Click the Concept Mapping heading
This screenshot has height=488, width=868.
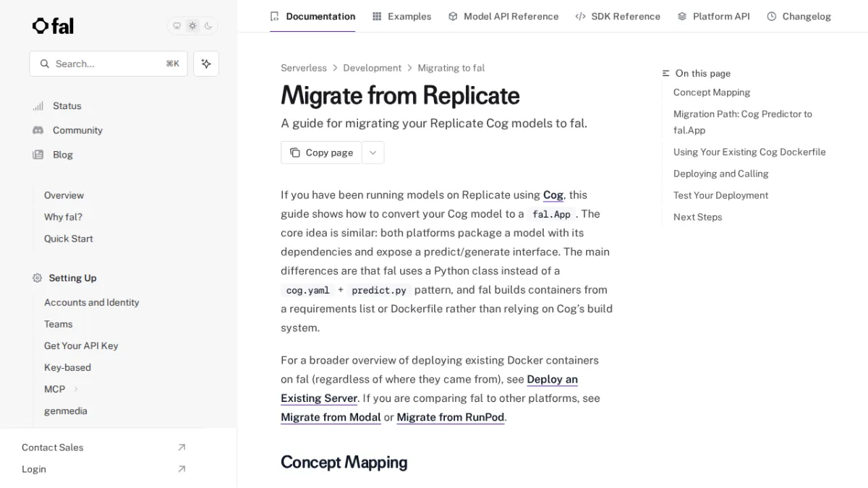point(344,462)
